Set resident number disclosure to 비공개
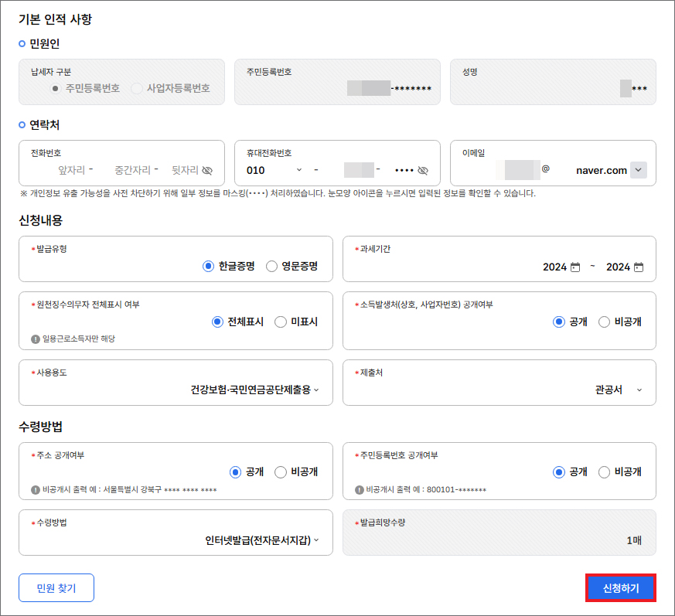 pos(605,472)
